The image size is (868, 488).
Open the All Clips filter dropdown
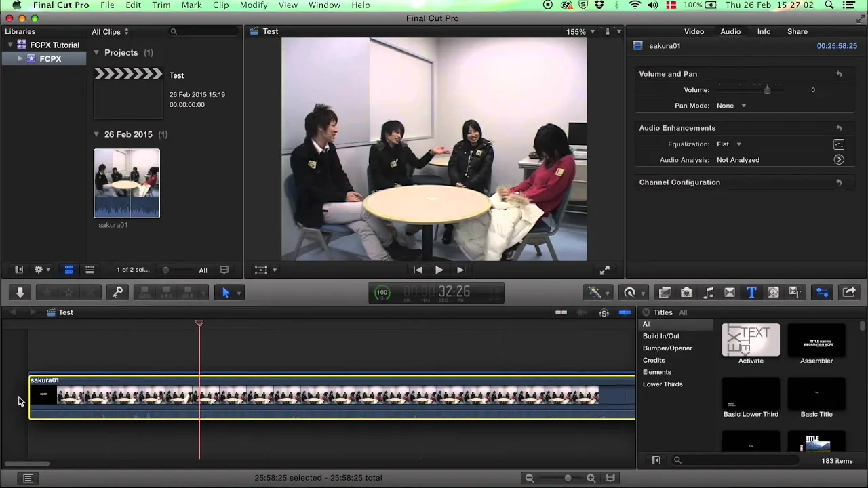(x=110, y=32)
